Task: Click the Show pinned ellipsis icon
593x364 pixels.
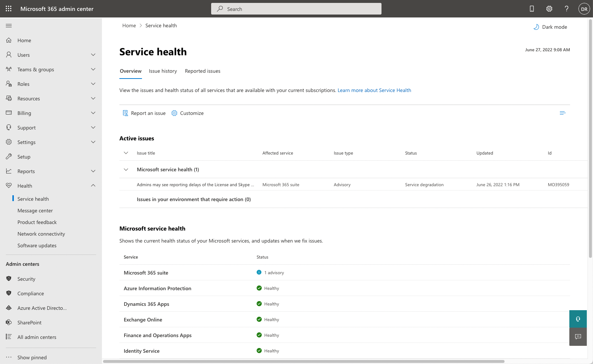Action: tap(9, 357)
